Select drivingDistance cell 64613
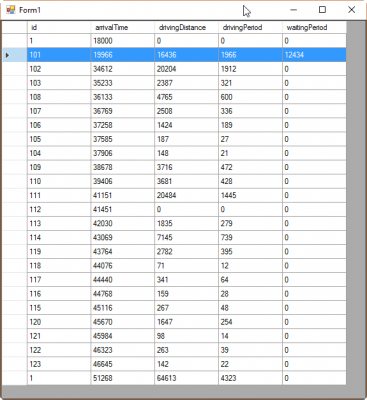 pos(187,378)
